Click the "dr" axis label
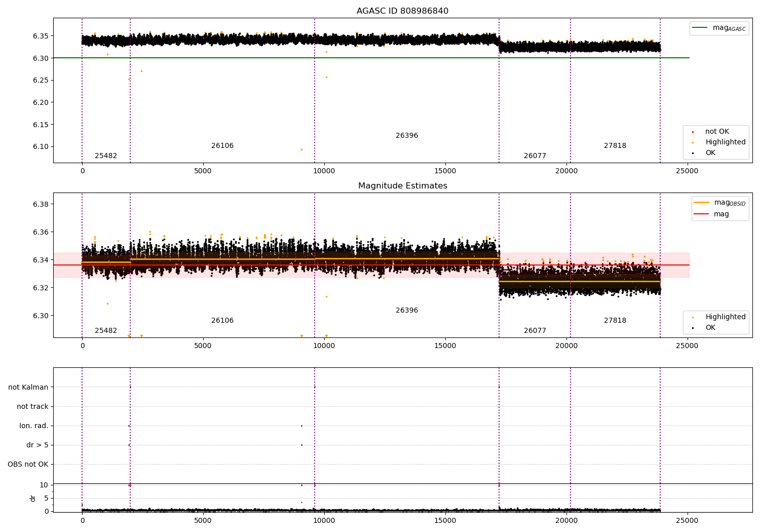760x532 pixels. [33, 498]
